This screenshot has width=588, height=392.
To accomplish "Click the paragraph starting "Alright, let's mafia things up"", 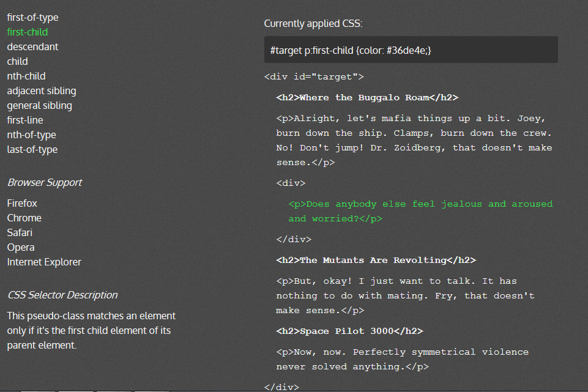I will coord(414,141).
